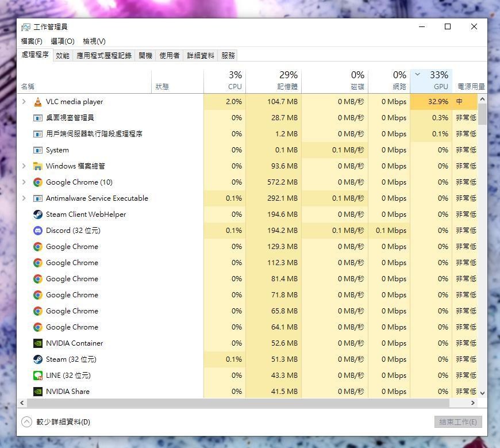Image resolution: width=500 pixels, height=448 pixels.
Task: Open the 檢視(V) menu
Action: (x=94, y=41)
